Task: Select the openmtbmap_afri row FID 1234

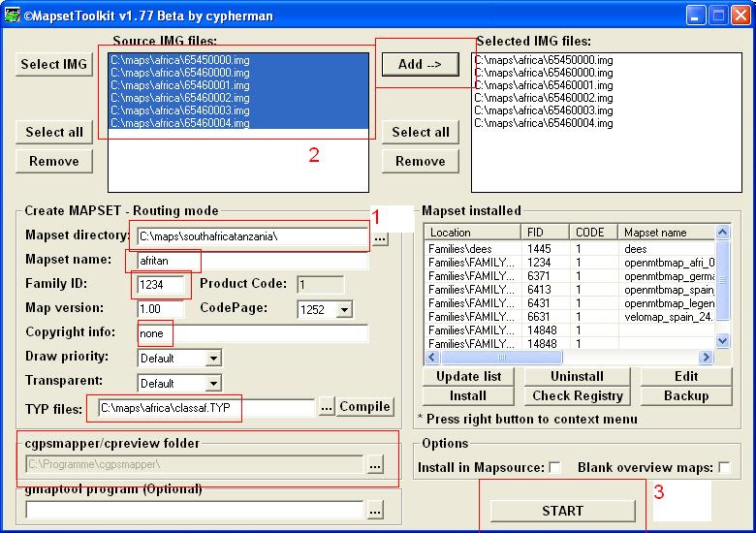Action: pyautogui.click(x=570, y=263)
